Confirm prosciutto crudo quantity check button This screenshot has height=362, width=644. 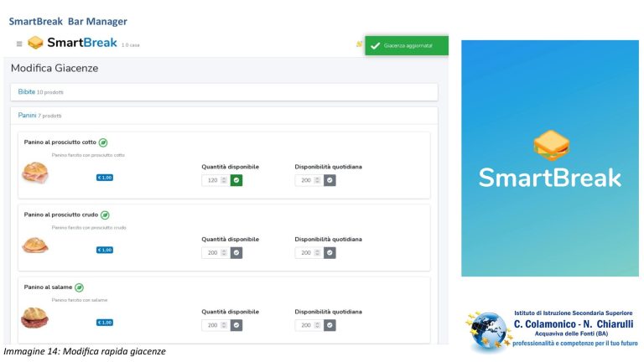tap(236, 253)
